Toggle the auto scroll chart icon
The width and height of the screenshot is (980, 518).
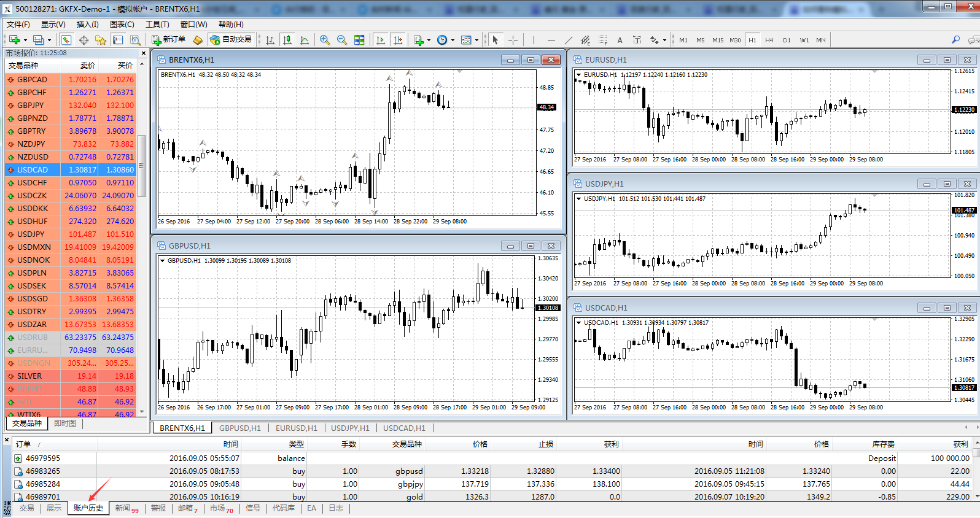381,40
